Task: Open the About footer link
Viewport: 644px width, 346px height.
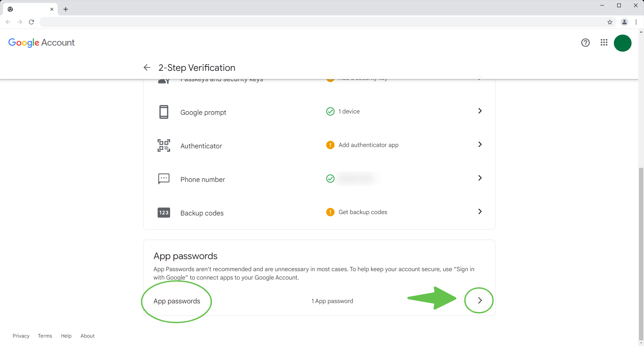Action: 88,336
